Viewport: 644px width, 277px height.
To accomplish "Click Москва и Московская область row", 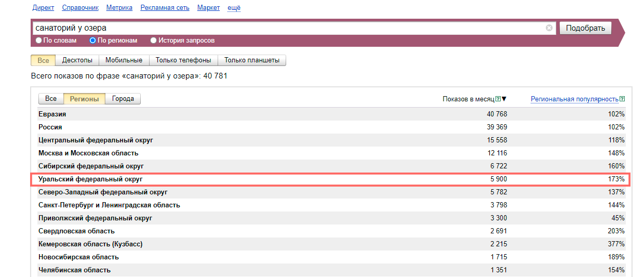I will [x=331, y=153].
